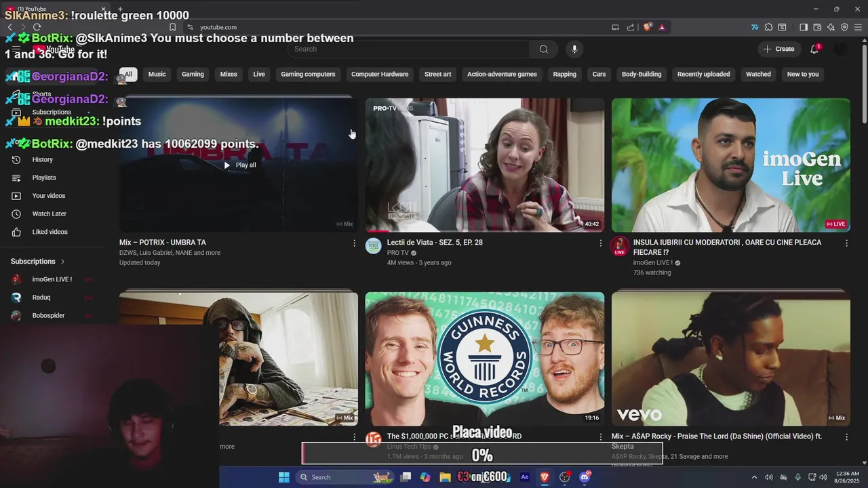Select the Recently uploaded chip
This screenshot has width=868, height=488.
pyautogui.click(x=703, y=75)
